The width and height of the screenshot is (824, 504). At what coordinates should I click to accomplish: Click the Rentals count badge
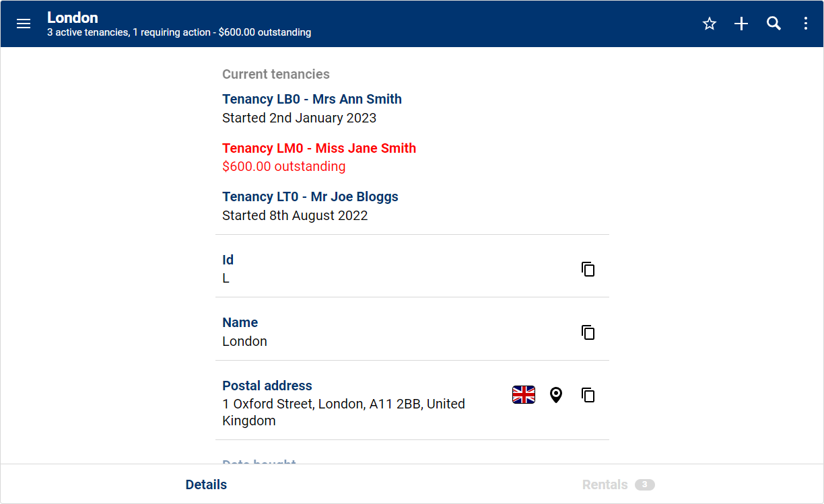pyautogui.click(x=644, y=484)
